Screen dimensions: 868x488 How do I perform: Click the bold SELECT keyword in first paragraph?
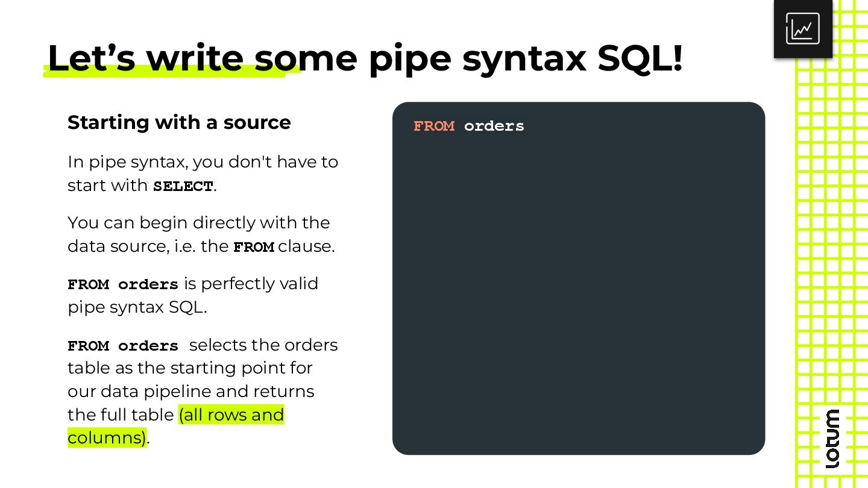183,186
